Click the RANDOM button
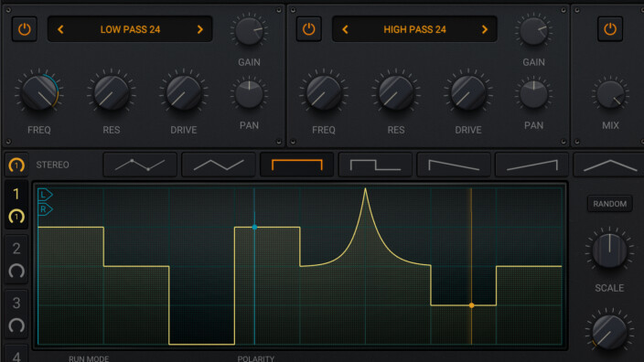Screen dimensions: 644x362 (x=610, y=204)
